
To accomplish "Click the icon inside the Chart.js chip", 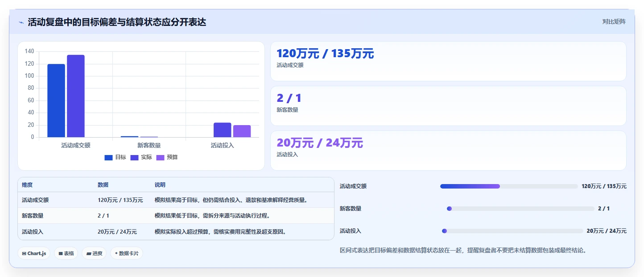I will 24,253.
